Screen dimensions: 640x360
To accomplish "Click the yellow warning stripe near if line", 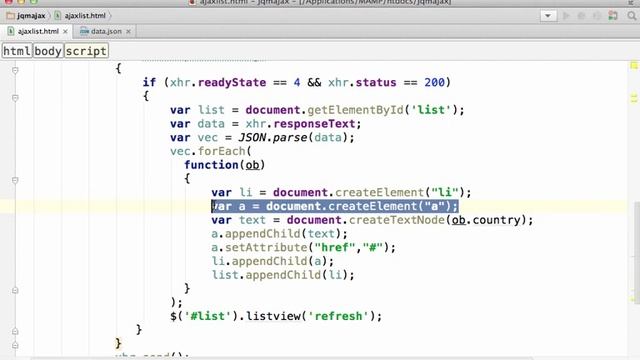I will [x=634, y=98].
